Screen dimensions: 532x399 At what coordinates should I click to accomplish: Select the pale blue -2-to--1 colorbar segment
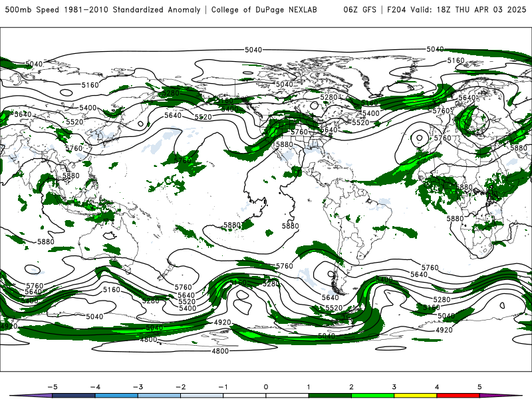[x=202, y=396]
